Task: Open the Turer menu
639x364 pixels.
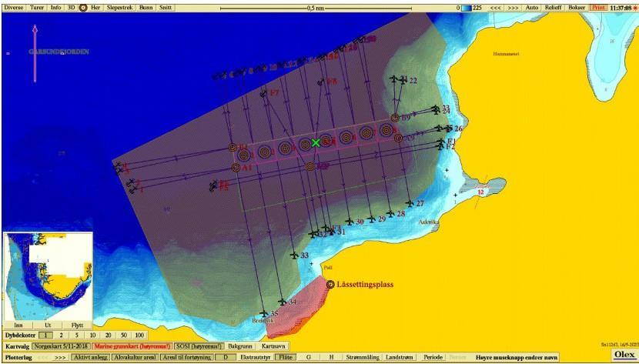Action: click(37, 7)
